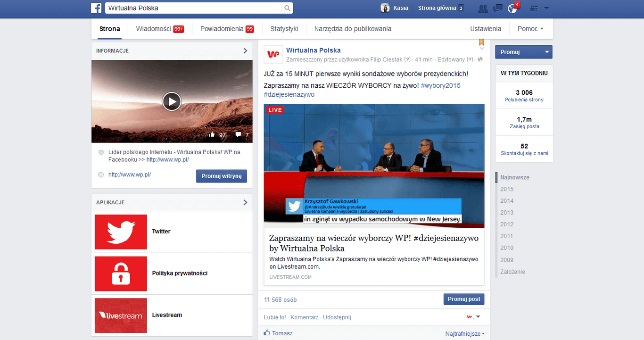The image size is (644, 340).
Task: Open Narzędzia do publikowania tab
Action: pos(353,29)
